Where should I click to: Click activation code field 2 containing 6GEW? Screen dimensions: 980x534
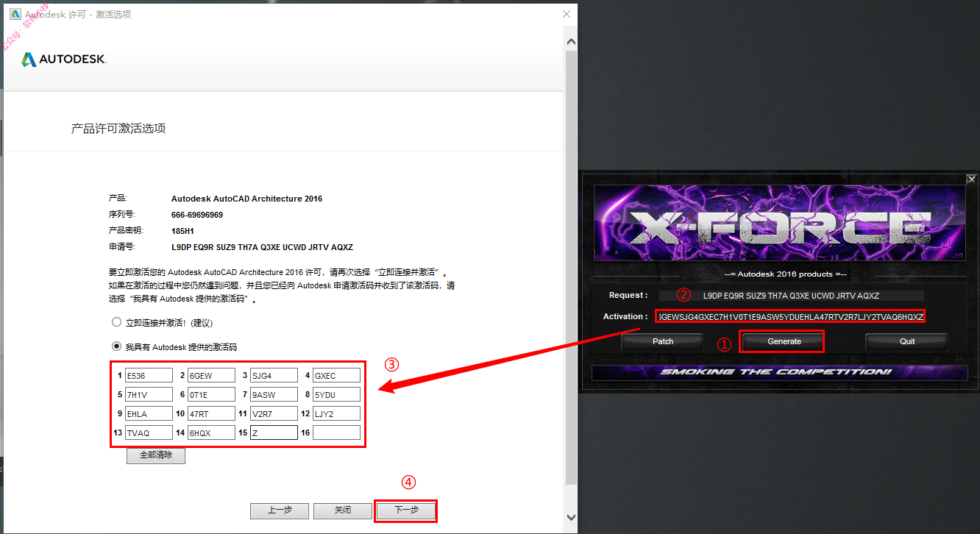point(211,376)
